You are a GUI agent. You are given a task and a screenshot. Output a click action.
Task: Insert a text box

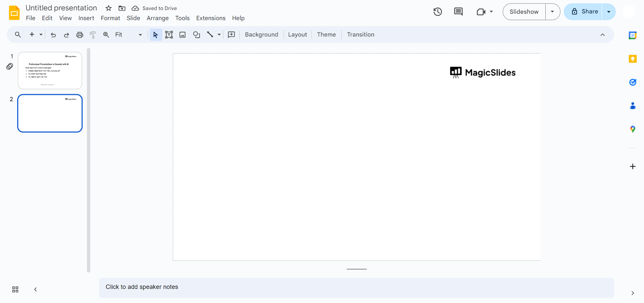coord(169,35)
